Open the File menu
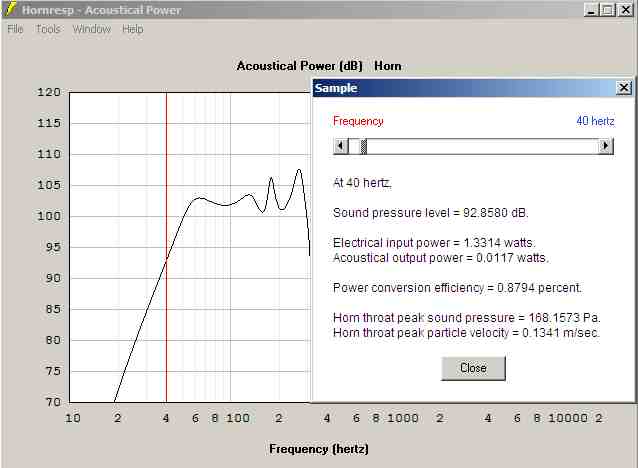 [x=15, y=29]
